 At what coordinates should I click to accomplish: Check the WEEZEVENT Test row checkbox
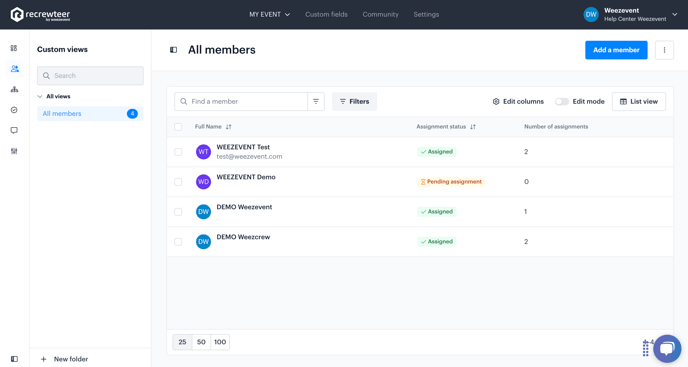click(x=178, y=152)
